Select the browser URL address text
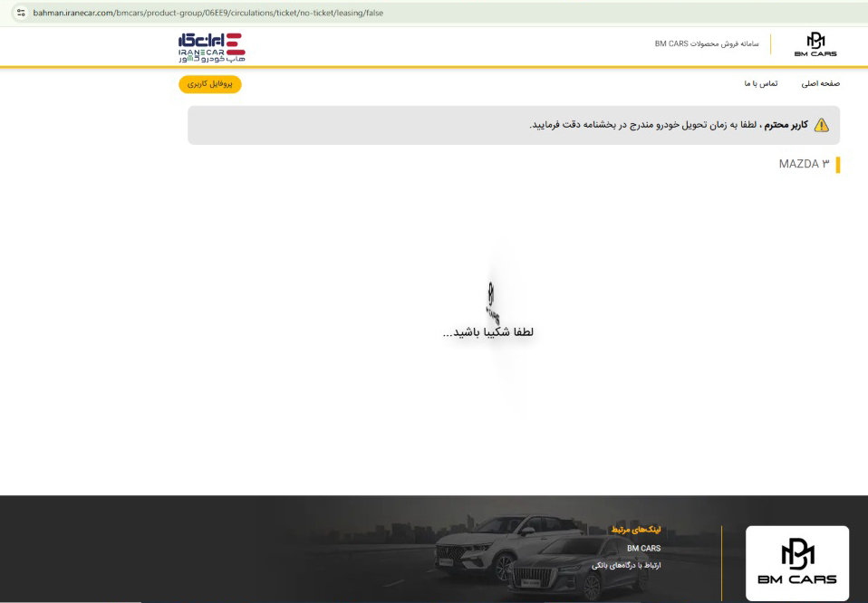The image size is (868, 603). pos(208,13)
